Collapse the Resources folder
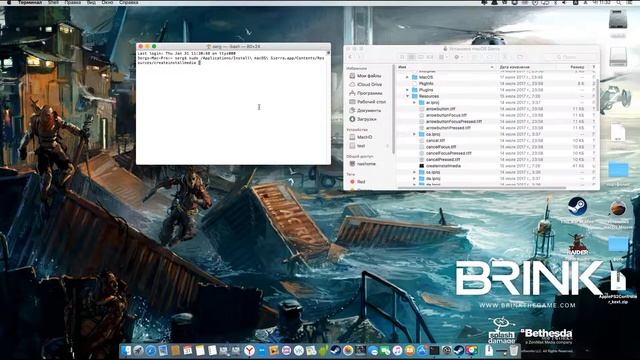640x360 pixels. [407, 96]
